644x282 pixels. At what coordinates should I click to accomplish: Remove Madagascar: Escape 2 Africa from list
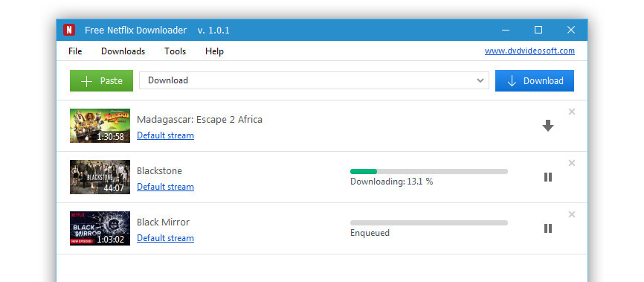(572, 112)
